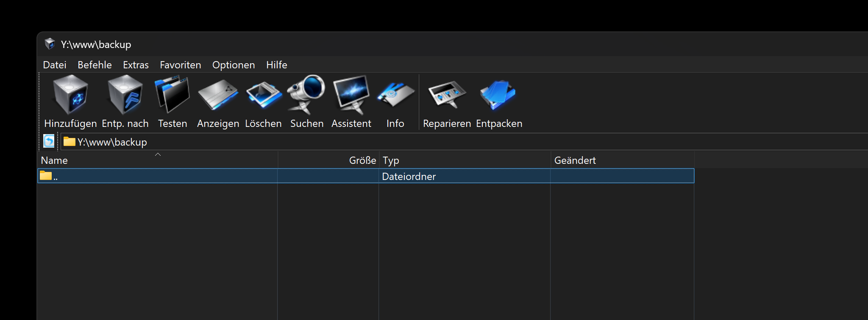Select the 'Dateiordner' type cell
This screenshot has width=868, height=320.
point(409,176)
